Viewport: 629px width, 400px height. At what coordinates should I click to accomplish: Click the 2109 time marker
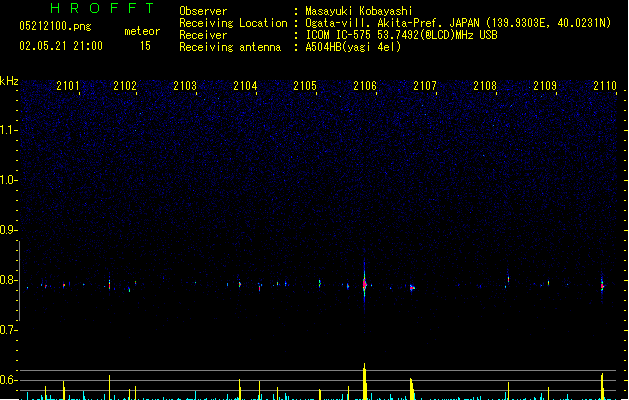pyautogui.click(x=545, y=86)
